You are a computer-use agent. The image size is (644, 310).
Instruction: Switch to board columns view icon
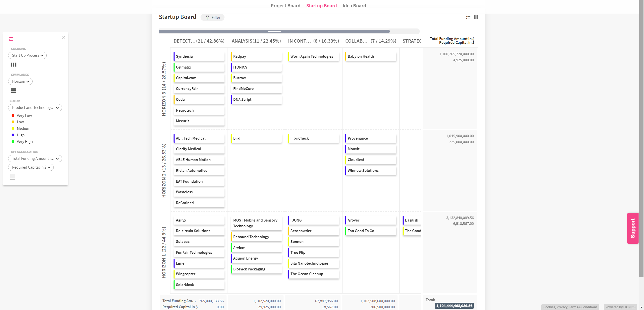click(476, 17)
